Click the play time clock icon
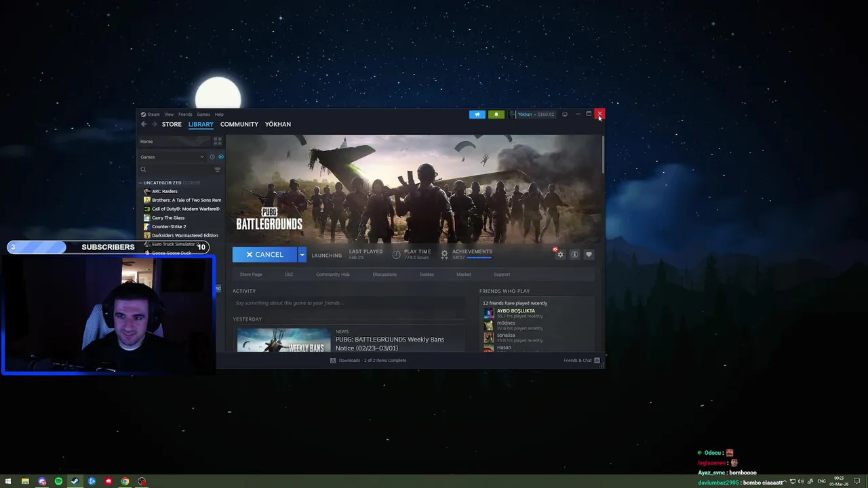The image size is (868, 488). pyautogui.click(x=397, y=254)
